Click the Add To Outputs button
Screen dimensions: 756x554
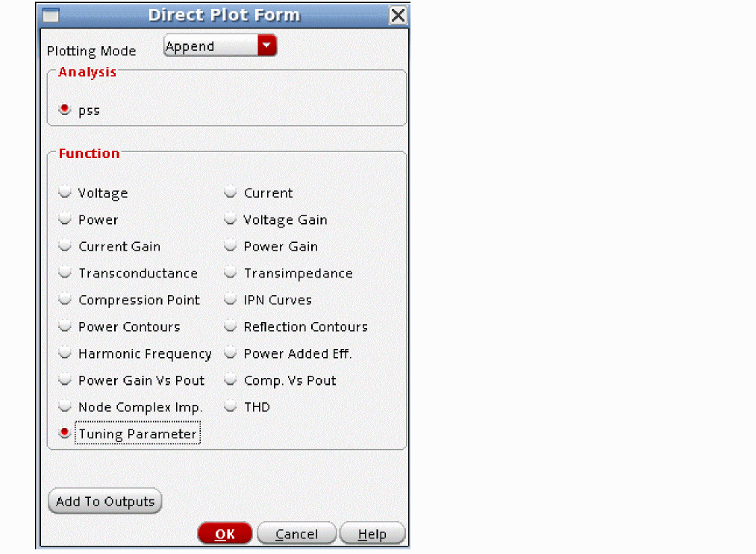point(104,501)
